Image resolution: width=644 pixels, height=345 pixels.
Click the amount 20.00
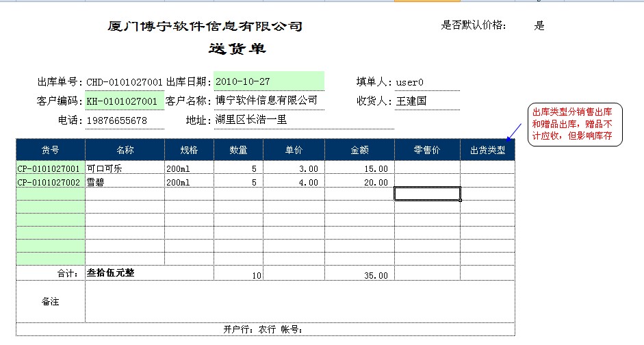coord(376,182)
